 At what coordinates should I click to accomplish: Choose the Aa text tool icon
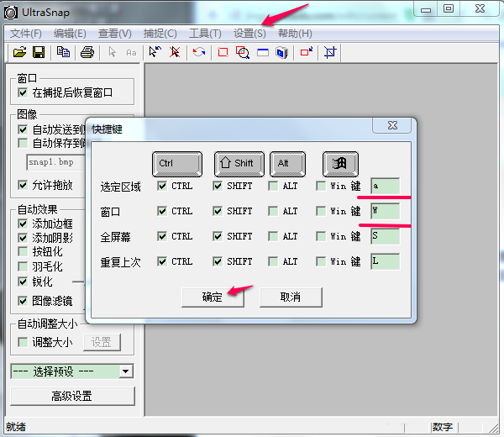[131, 52]
